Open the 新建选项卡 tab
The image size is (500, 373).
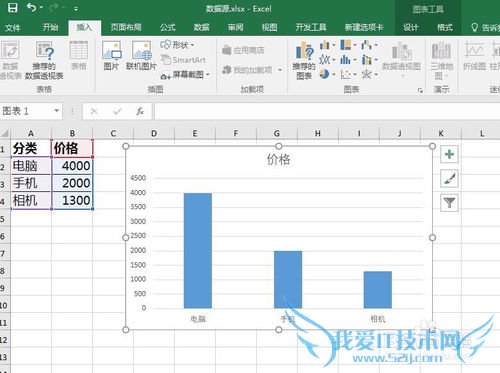364,27
